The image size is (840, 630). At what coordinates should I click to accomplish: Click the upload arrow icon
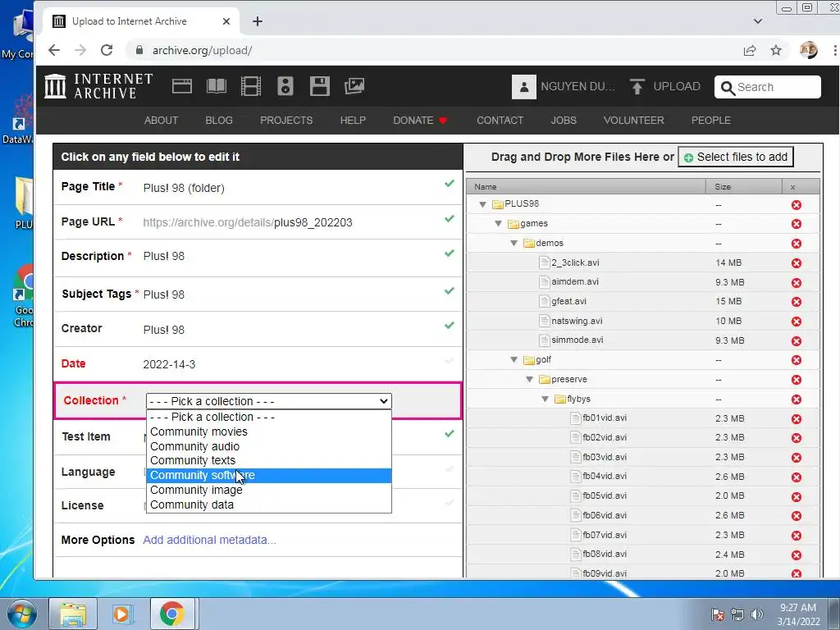point(637,87)
